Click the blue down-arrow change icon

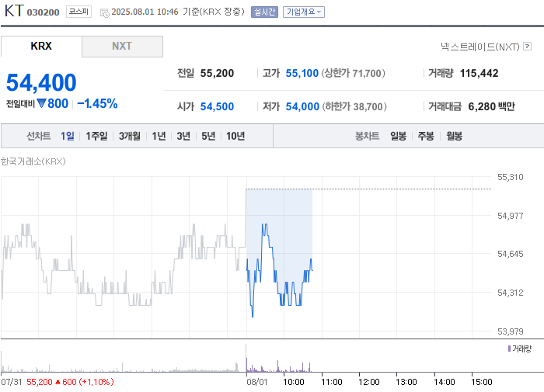[x=41, y=103]
